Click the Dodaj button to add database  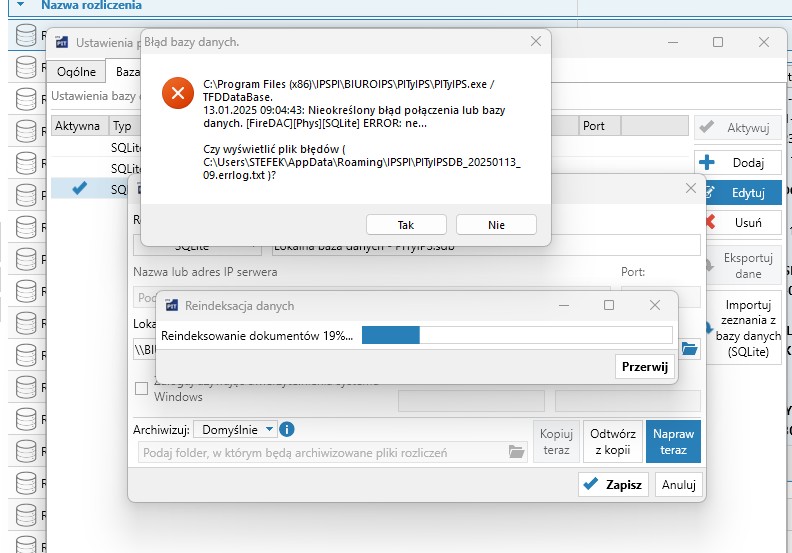738,162
